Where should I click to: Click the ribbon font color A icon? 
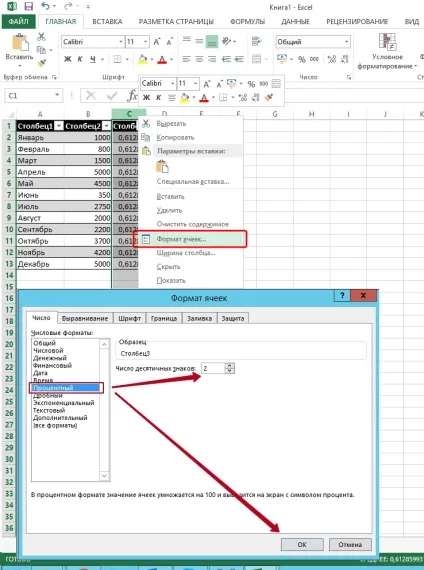[162, 59]
